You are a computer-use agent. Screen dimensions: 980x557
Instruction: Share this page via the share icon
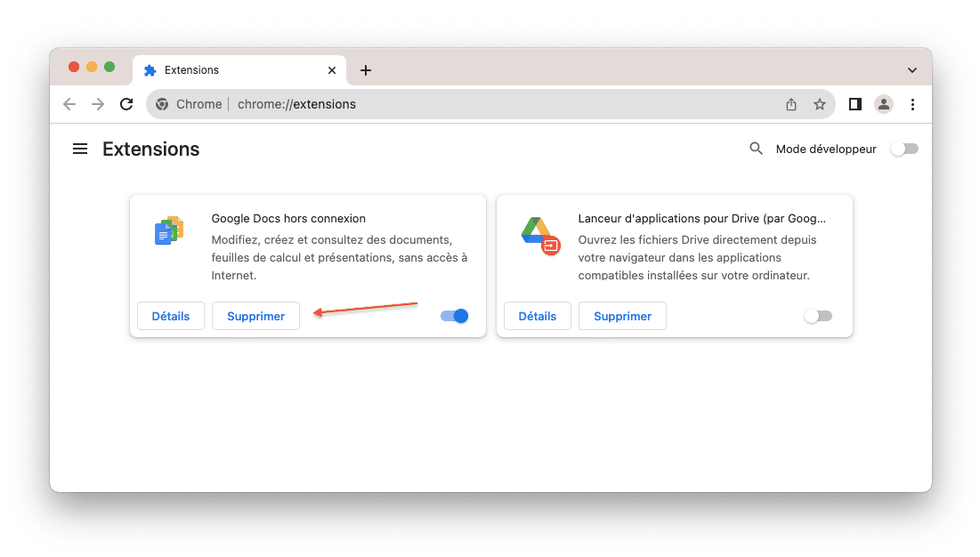[791, 104]
